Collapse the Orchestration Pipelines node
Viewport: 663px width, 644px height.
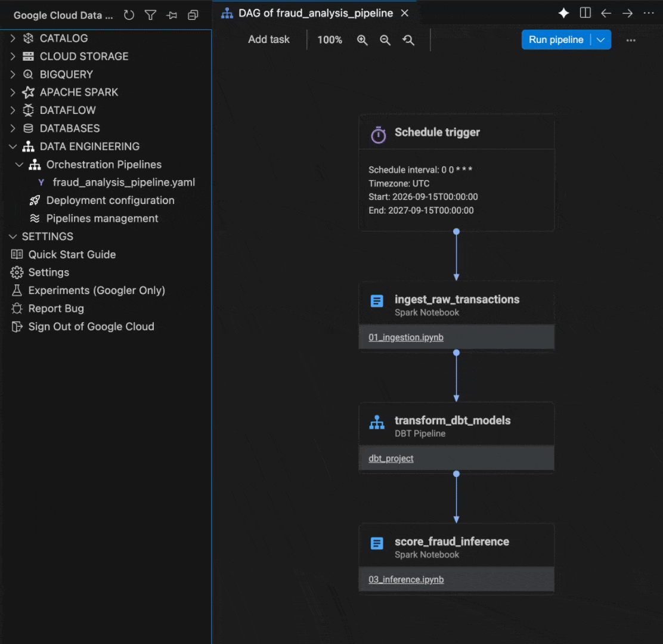19,165
